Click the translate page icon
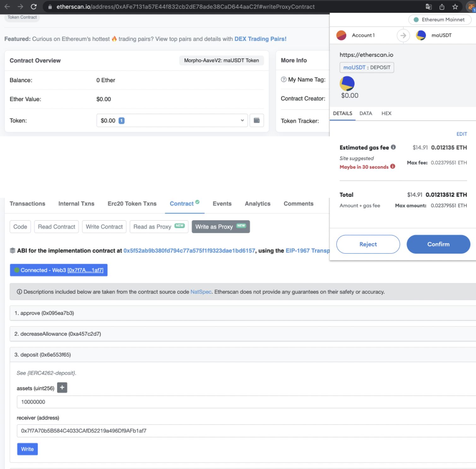 428,7
